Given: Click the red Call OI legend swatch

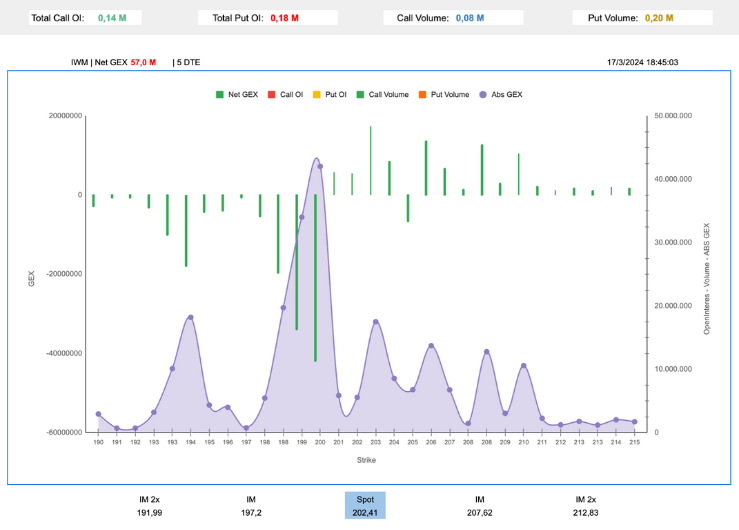Looking at the screenshot, I should click(x=271, y=95).
